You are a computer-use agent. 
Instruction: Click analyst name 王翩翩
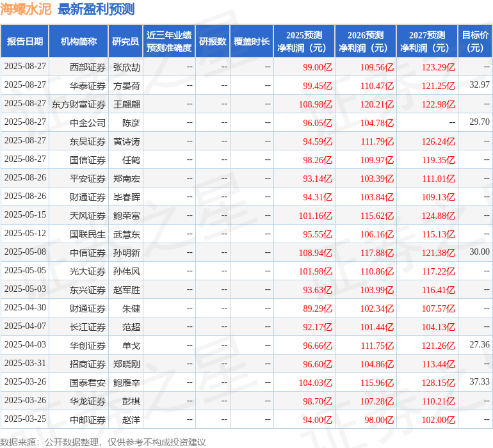(x=126, y=104)
